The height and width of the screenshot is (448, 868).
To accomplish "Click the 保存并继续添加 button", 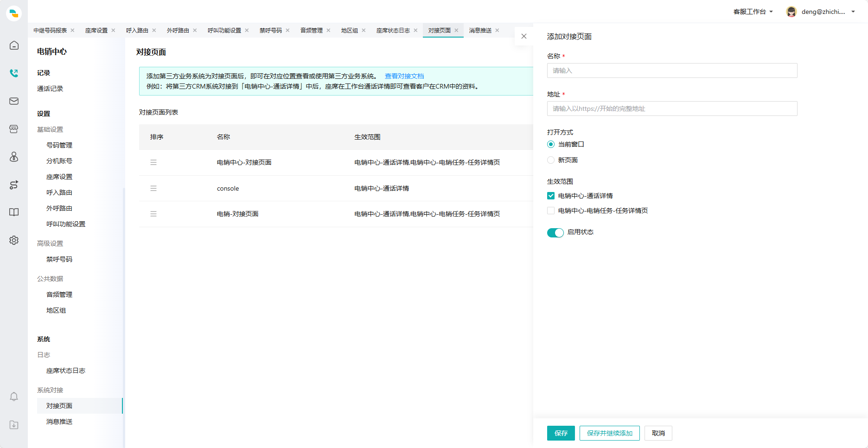I will coord(610,433).
